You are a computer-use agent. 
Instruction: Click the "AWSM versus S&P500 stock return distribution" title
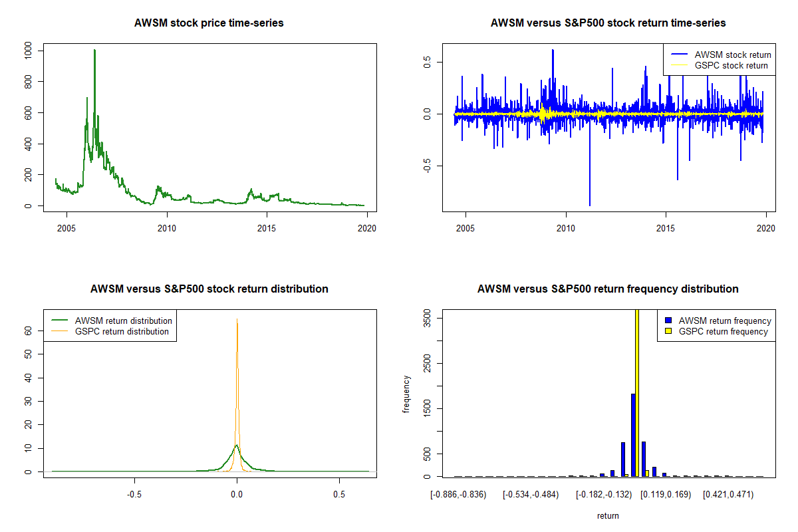pos(209,289)
